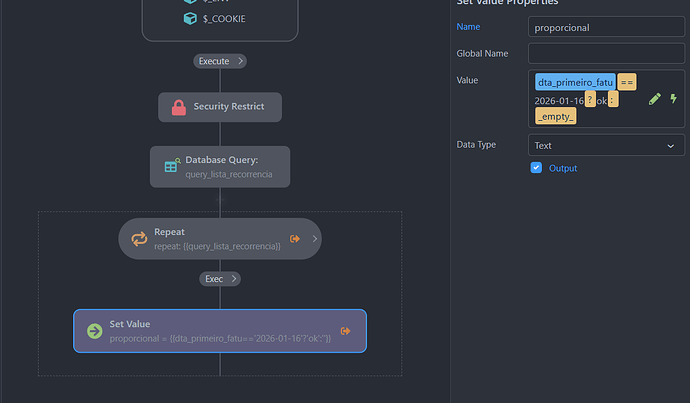Viewport: 690px width, 403px height.
Task: Expand the Repeat step chevron
Action: click(x=314, y=239)
